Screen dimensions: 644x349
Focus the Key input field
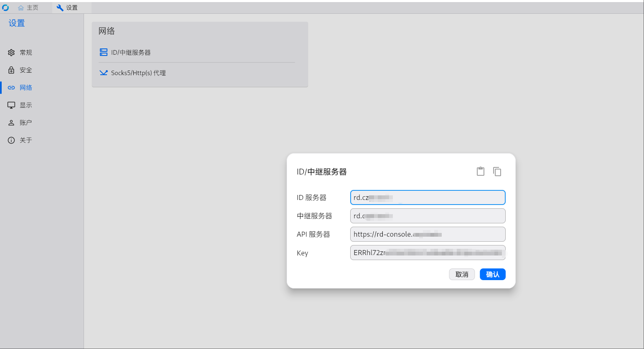click(x=428, y=253)
